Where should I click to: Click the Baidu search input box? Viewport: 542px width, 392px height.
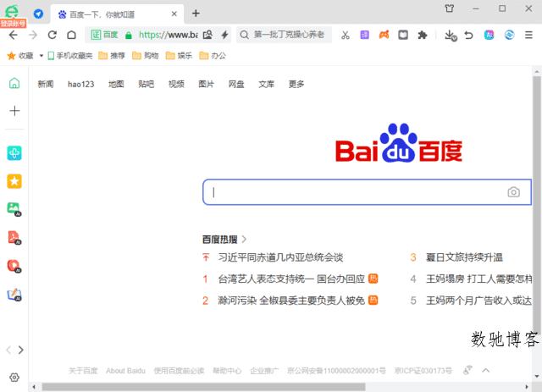pyautogui.click(x=367, y=192)
